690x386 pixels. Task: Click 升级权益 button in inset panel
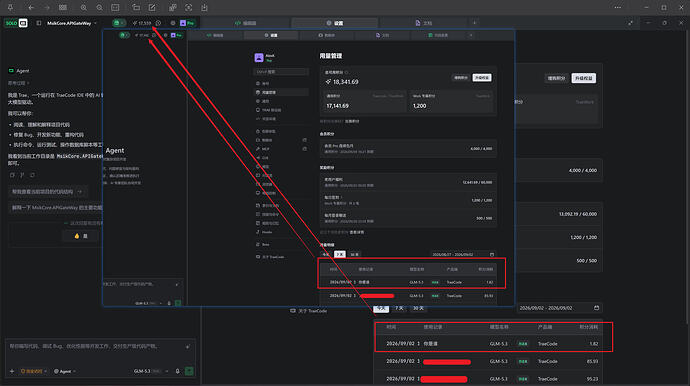point(482,77)
